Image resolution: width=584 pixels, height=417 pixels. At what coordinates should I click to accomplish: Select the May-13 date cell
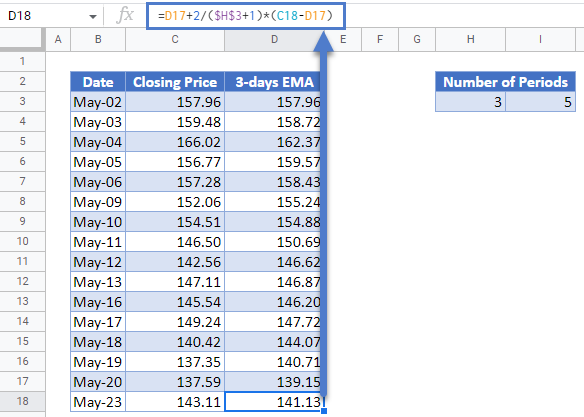point(98,282)
